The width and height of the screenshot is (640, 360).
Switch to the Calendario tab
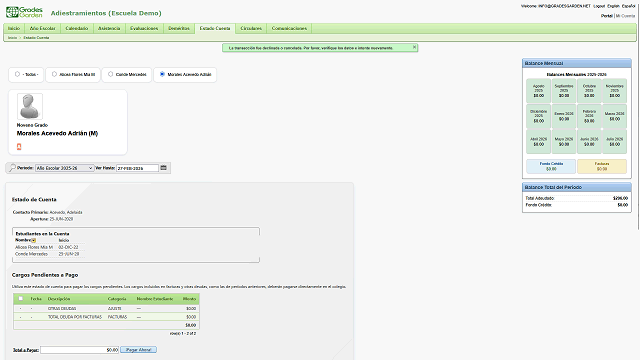tap(77, 28)
